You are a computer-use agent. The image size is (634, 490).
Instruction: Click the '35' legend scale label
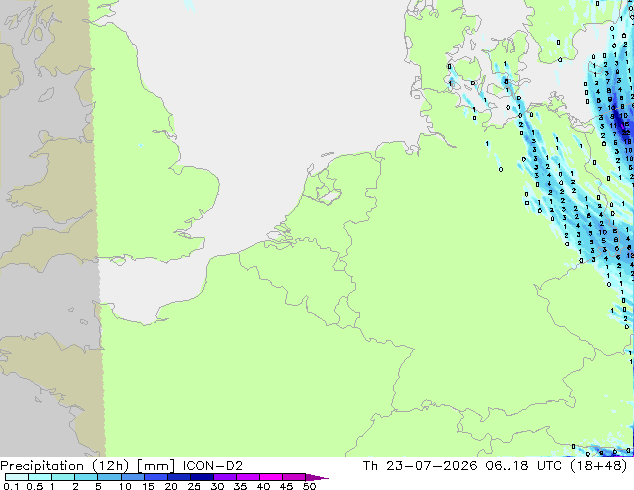pos(240,486)
